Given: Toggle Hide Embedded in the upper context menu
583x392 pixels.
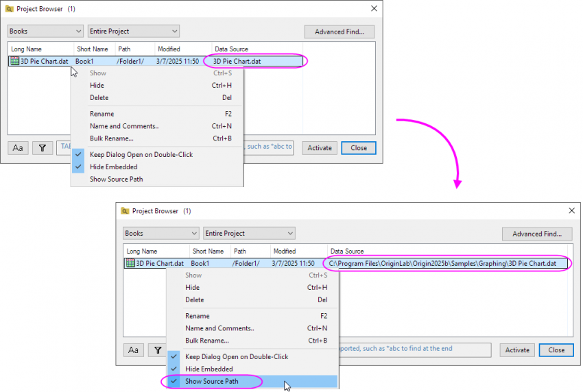Looking at the screenshot, I should (x=113, y=167).
